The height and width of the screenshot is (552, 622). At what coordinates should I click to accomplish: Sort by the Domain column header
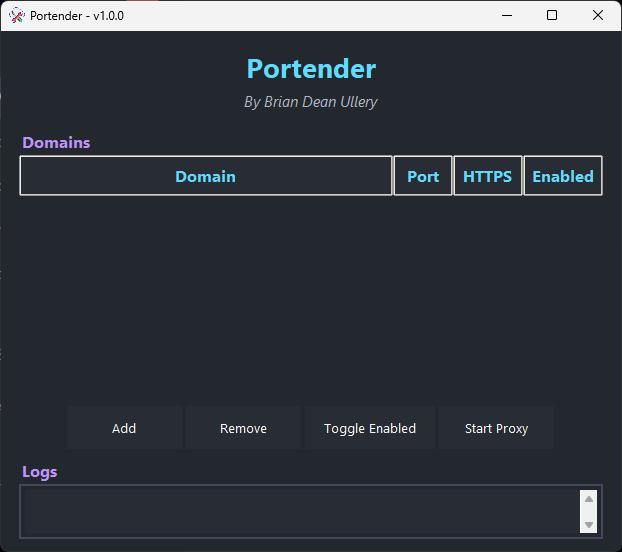point(205,176)
